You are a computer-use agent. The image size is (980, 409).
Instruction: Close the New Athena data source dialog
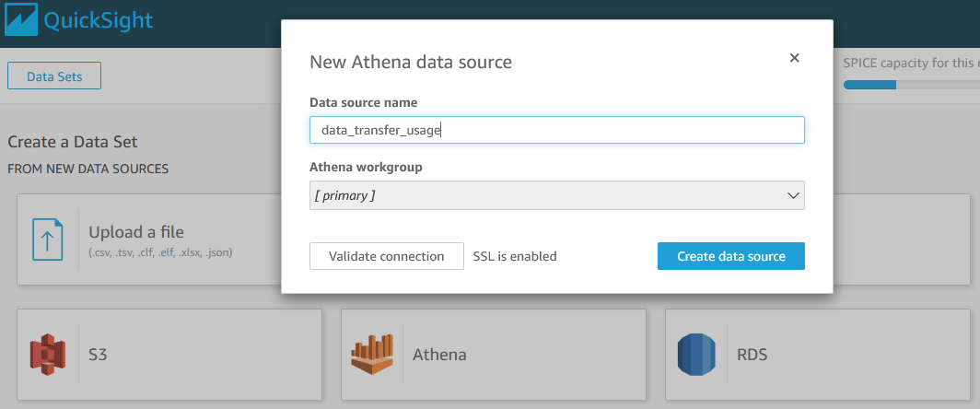[794, 58]
